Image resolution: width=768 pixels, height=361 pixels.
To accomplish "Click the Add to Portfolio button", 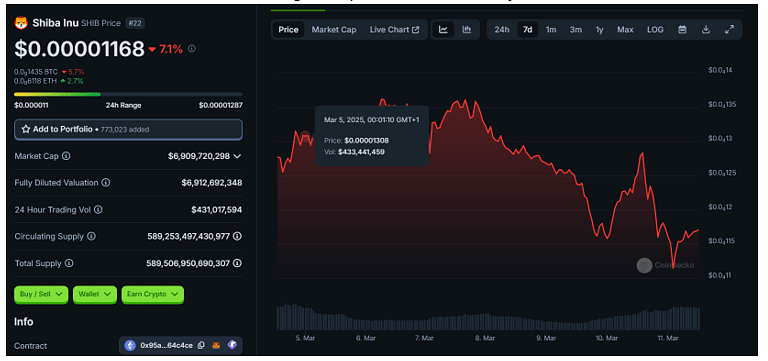I will coord(128,129).
